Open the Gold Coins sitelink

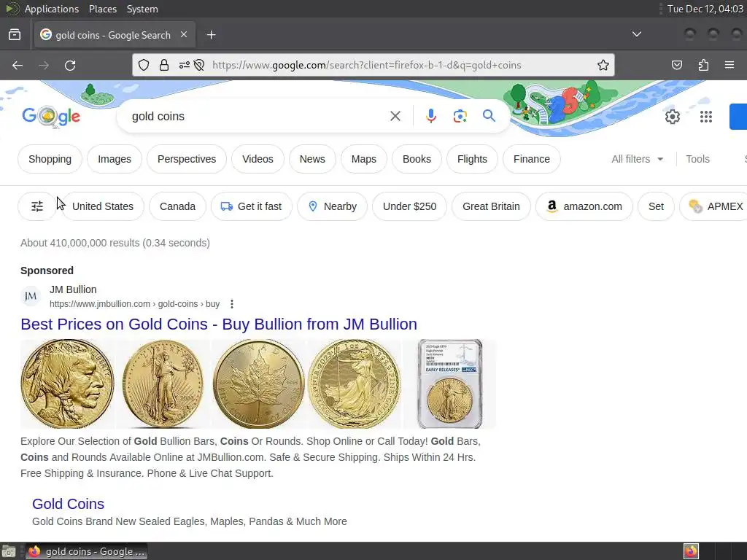tap(68, 504)
